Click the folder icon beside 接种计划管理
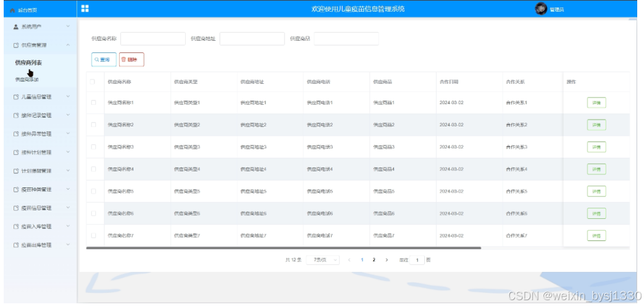This screenshot has height=307, width=644. tap(16, 152)
